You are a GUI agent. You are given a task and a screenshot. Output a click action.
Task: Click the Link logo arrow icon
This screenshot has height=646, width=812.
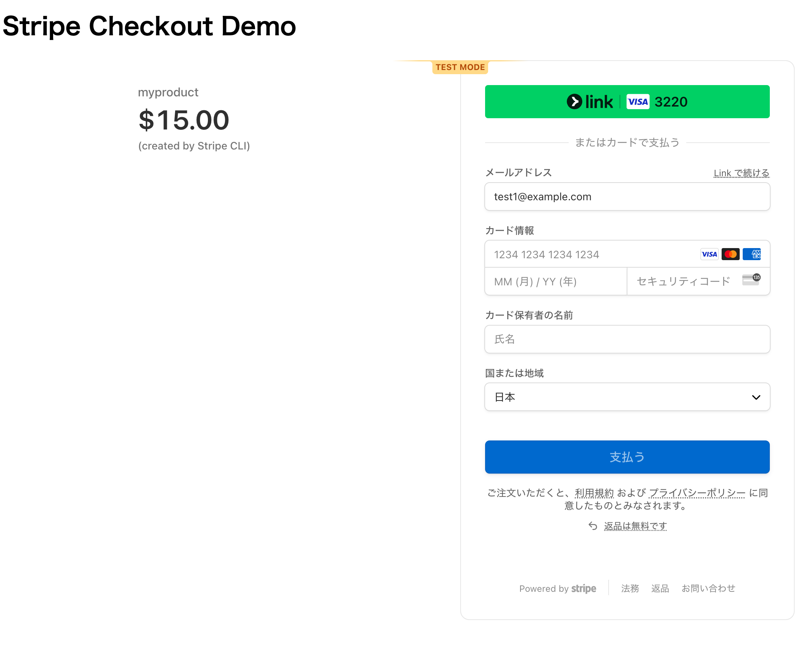point(574,102)
